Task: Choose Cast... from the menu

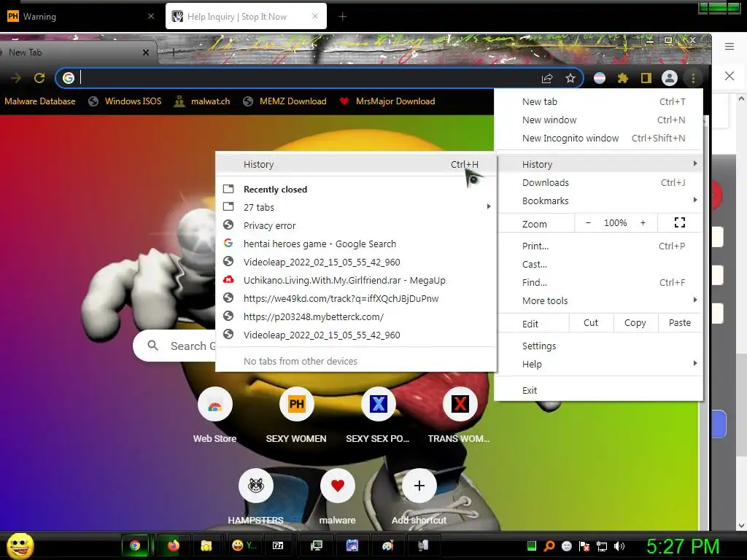Action: [599, 264]
